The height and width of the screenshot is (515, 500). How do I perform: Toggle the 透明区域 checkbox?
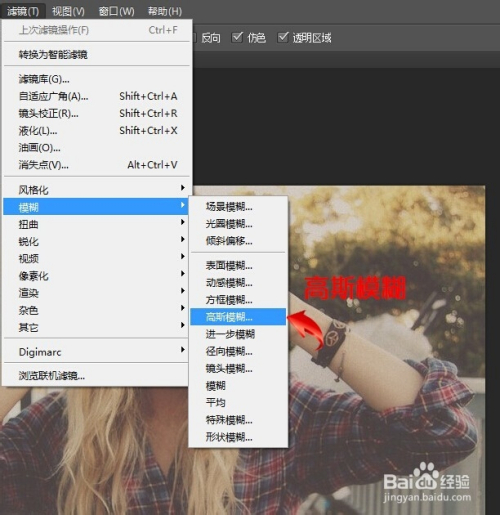(283, 37)
